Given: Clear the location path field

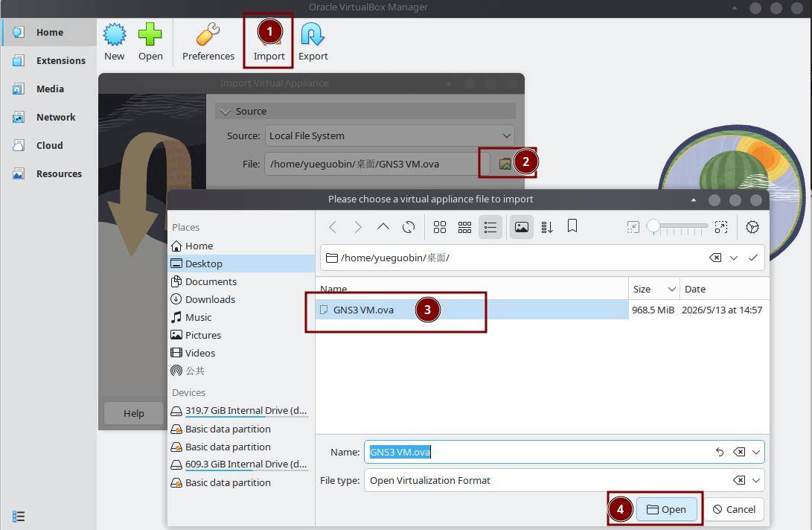Looking at the screenshot, I should (x=715, y=258).
